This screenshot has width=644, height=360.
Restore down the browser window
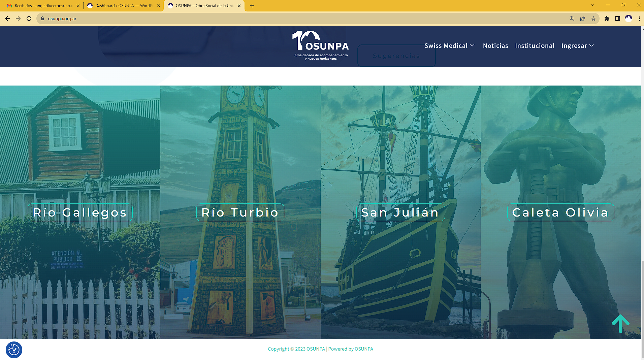pyautogui.click(x=623, y=5)
